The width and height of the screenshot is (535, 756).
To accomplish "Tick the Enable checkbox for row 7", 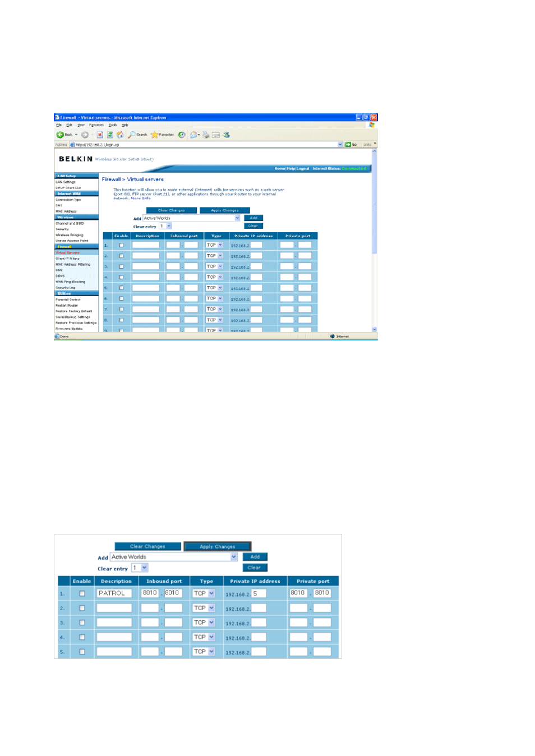I will tap(121, 310).
